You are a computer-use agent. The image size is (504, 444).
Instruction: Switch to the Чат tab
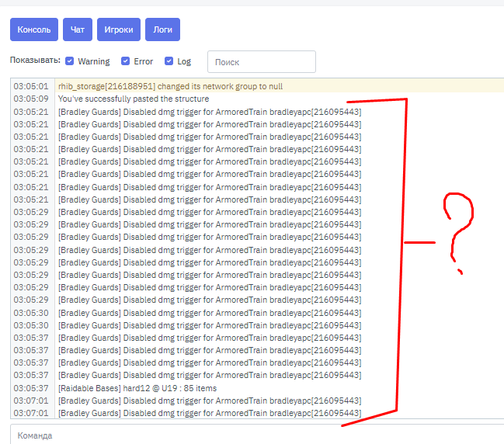coord(78,29)
